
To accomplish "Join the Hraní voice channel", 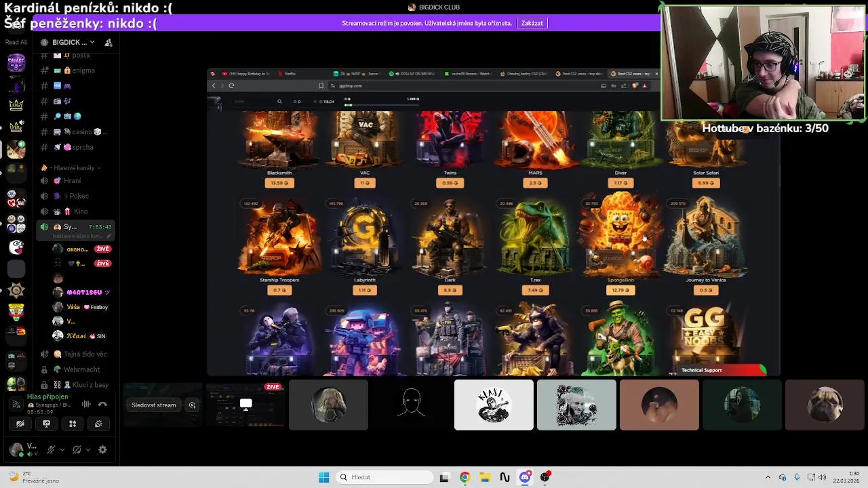I will pos(76,180).
